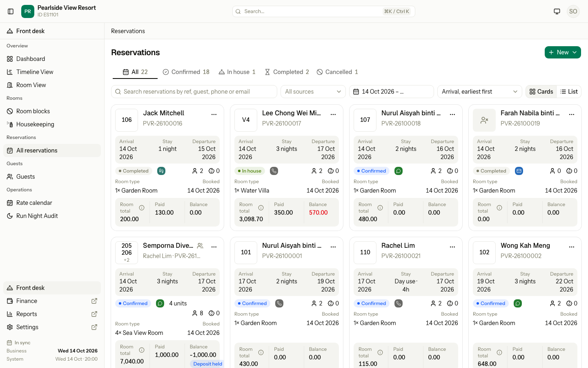This screenshot has width=588, height=368.
Task: Select the Completed 2 tab
Action: point(287,72)
